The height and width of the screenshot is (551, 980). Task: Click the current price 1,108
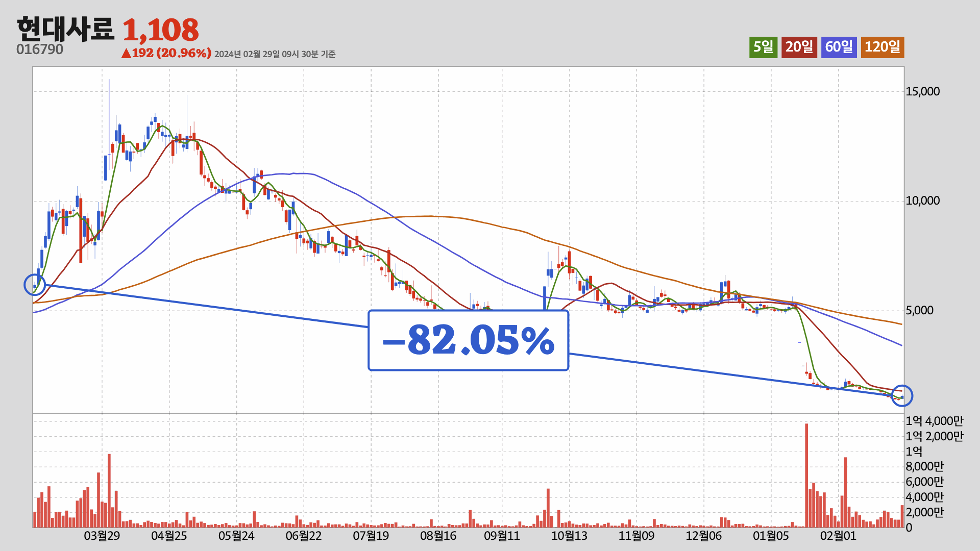pos(160,30)
